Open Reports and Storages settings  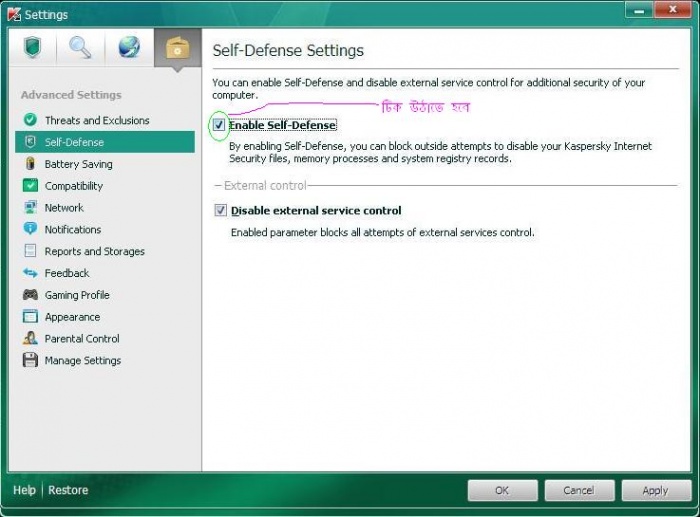(x=105, y=251)
